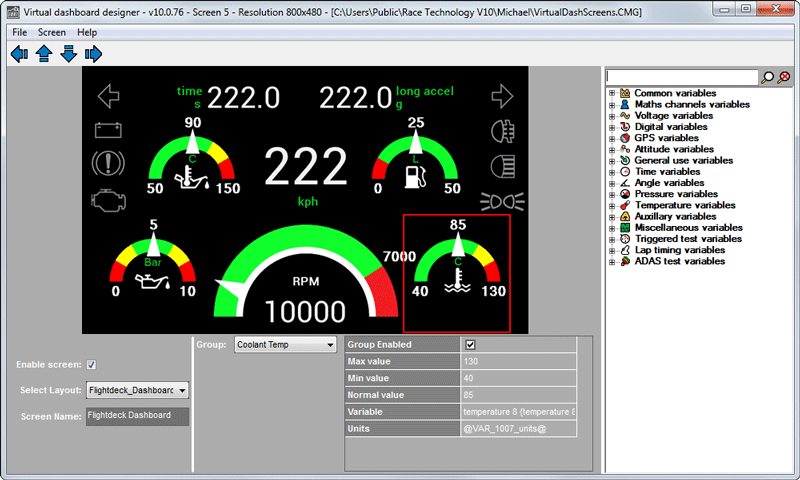Select the Lap timing variables item

(679, 250)
